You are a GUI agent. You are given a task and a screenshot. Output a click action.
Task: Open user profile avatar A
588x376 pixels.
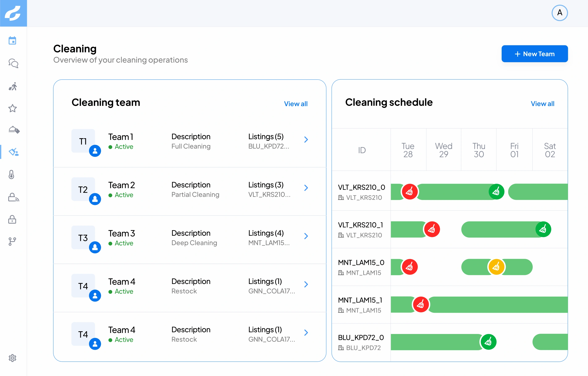coord(559,13)
